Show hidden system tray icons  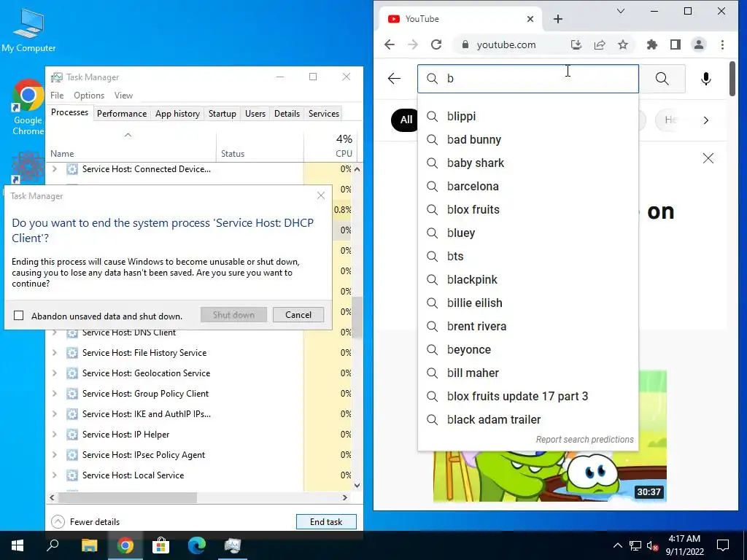click(x=617, y=545)
